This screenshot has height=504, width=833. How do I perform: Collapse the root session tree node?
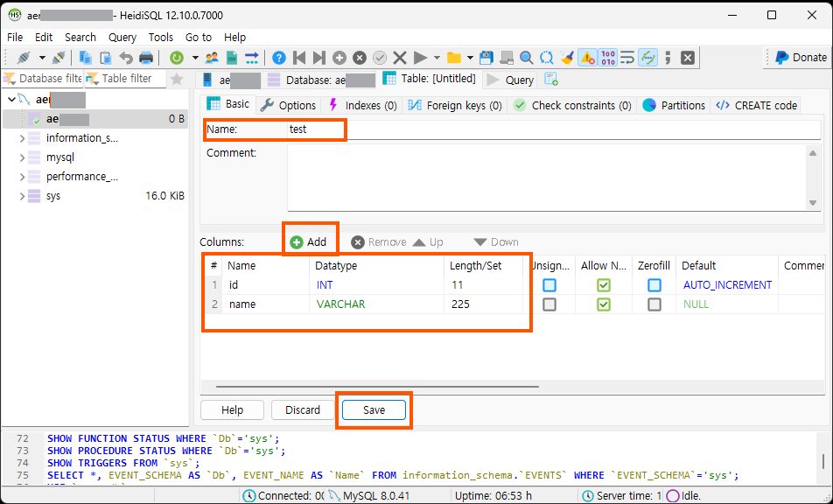point(11,100)
